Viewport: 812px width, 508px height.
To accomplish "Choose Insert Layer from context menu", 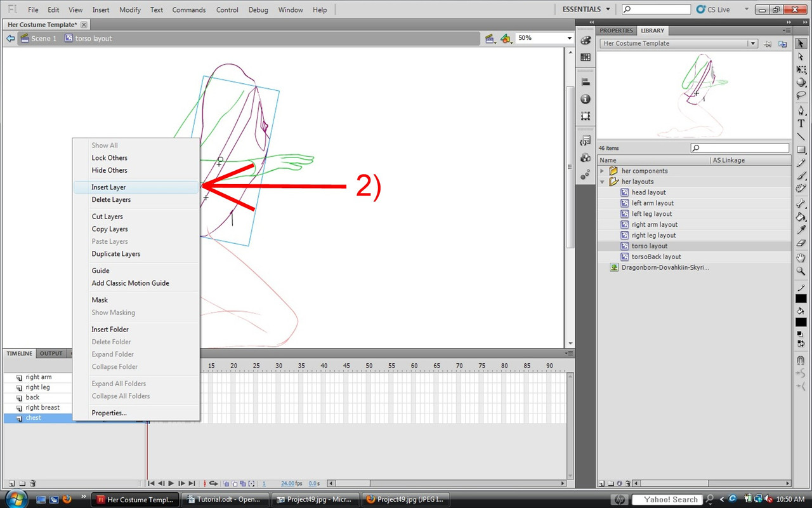I will [x=108, y=187].
